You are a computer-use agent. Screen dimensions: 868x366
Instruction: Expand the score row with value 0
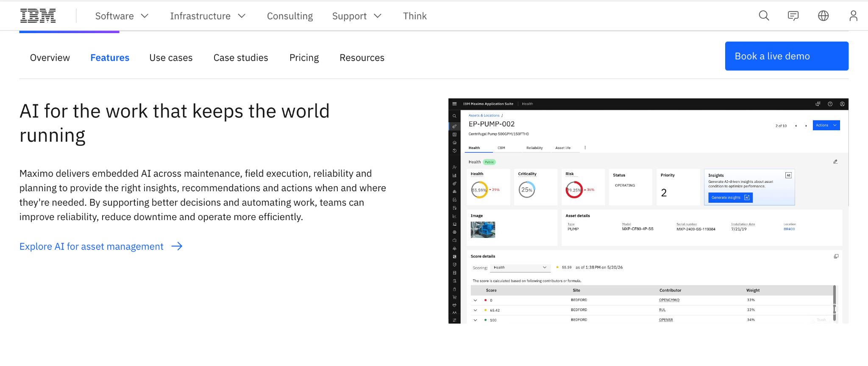pos(475,300)
